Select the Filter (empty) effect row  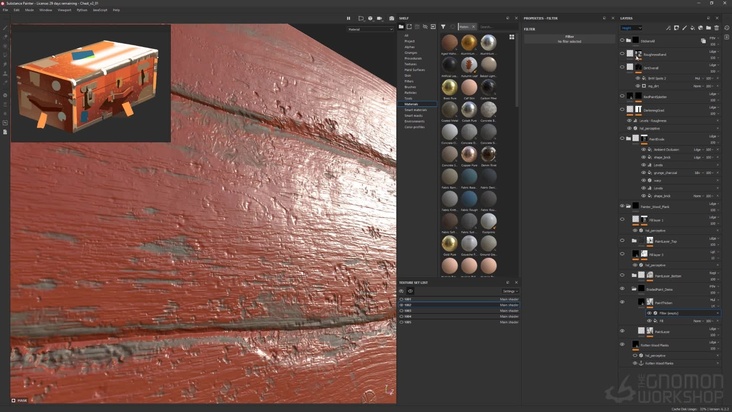(682, 313)
